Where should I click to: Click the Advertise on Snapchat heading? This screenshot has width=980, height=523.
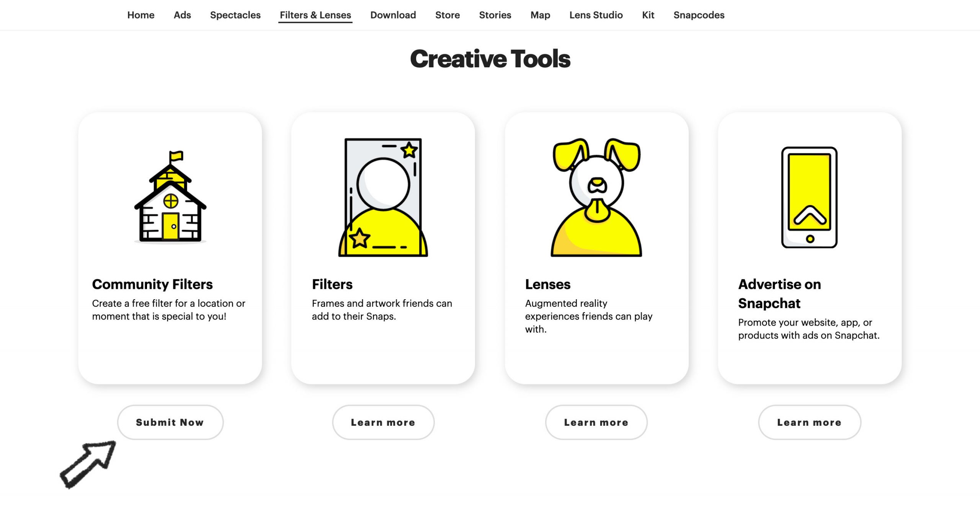coord(779,293)
